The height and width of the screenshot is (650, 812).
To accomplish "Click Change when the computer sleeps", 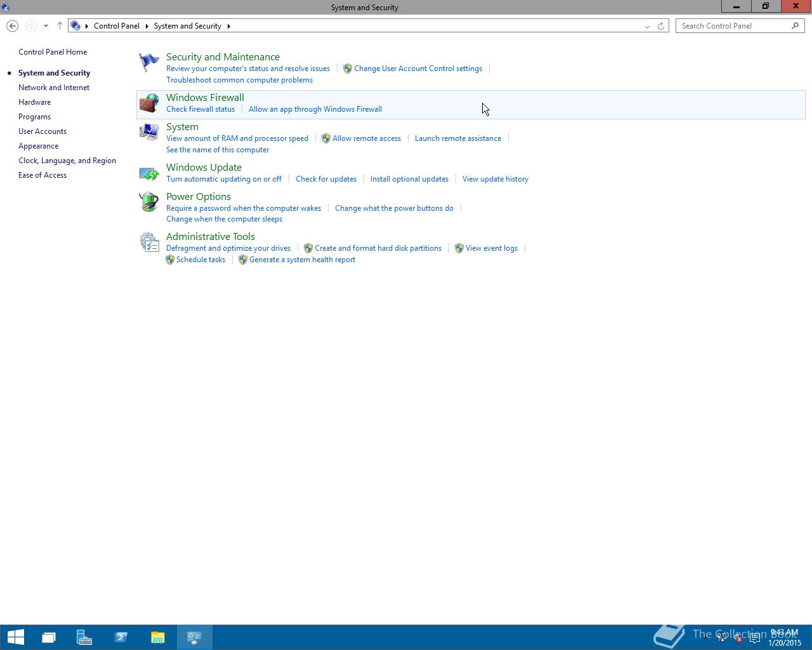I will (x=224, y=219).
